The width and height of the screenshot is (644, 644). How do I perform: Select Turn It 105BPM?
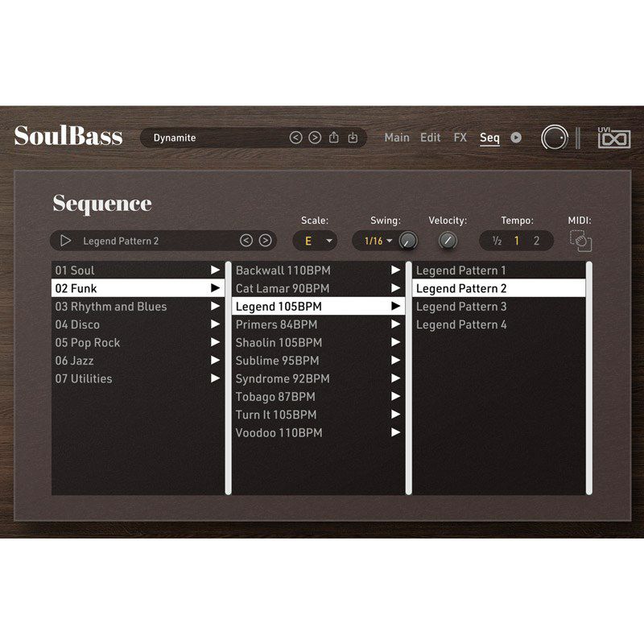(x=318, y=415)
